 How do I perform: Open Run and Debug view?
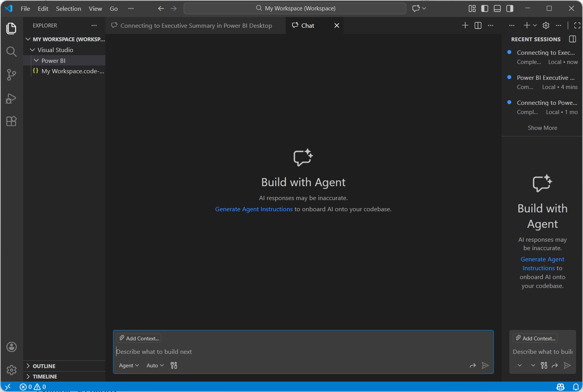[12, 99]
